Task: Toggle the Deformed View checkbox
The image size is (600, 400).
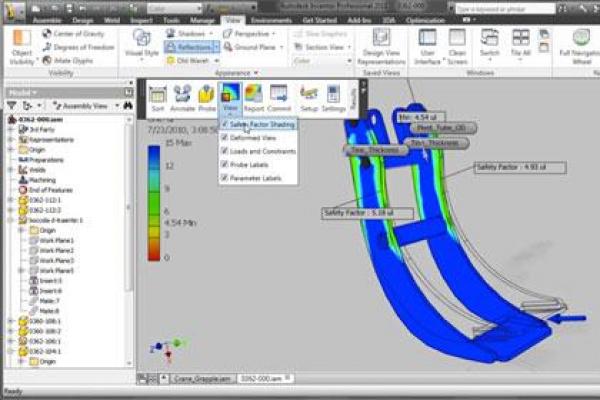Action: [x=225, y=137]
